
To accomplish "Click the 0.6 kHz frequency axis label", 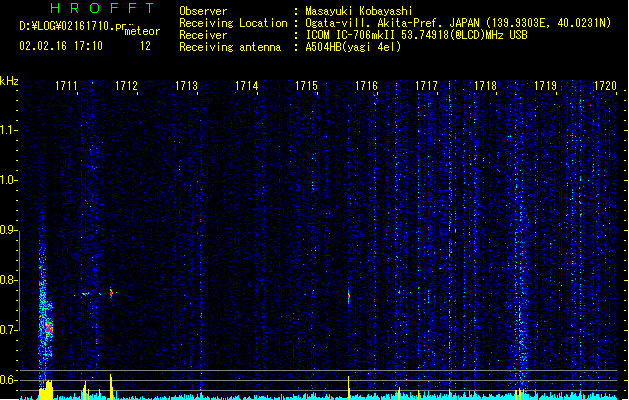I will [x=8, y=380].
